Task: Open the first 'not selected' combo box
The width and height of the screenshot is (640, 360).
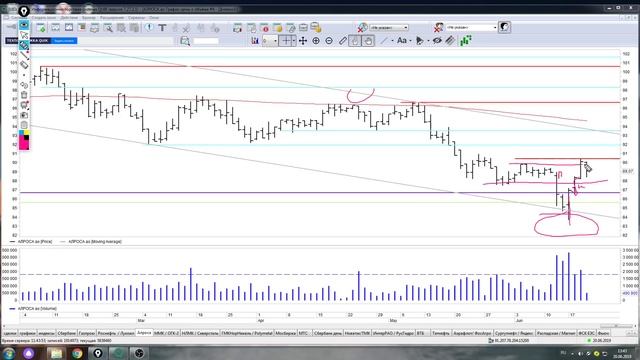Action: coord(389,27)
